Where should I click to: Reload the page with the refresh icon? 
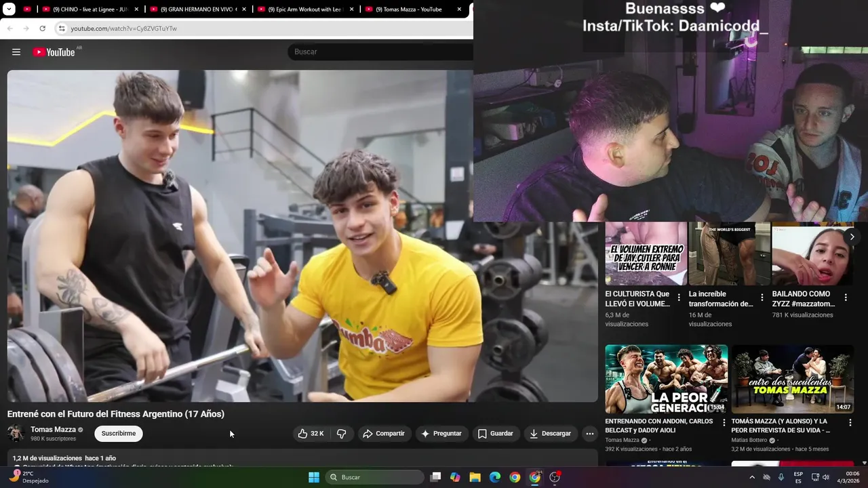(x=42, y=28)
